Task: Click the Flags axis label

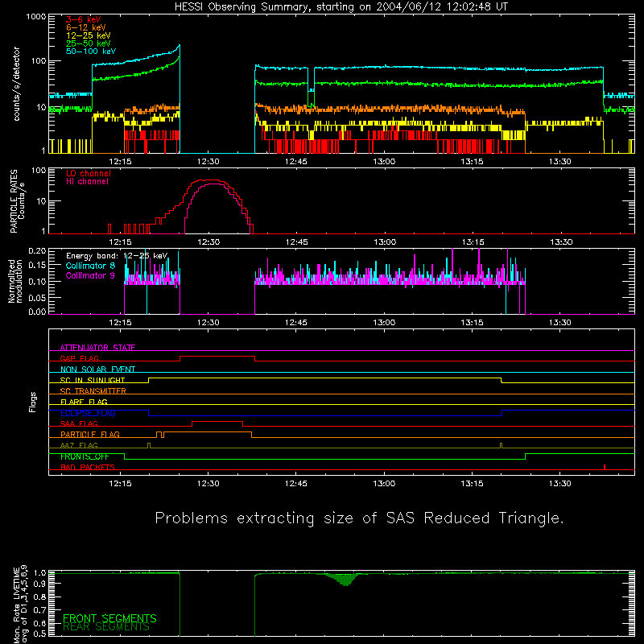Action: (x=33, y=402)
